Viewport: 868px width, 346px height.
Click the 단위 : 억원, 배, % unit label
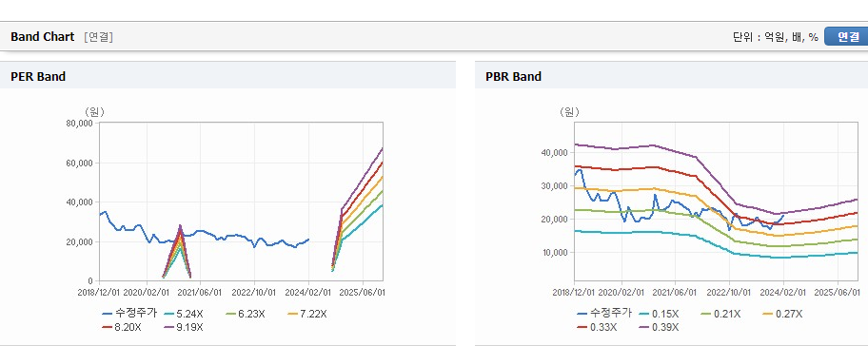point(775,37)
